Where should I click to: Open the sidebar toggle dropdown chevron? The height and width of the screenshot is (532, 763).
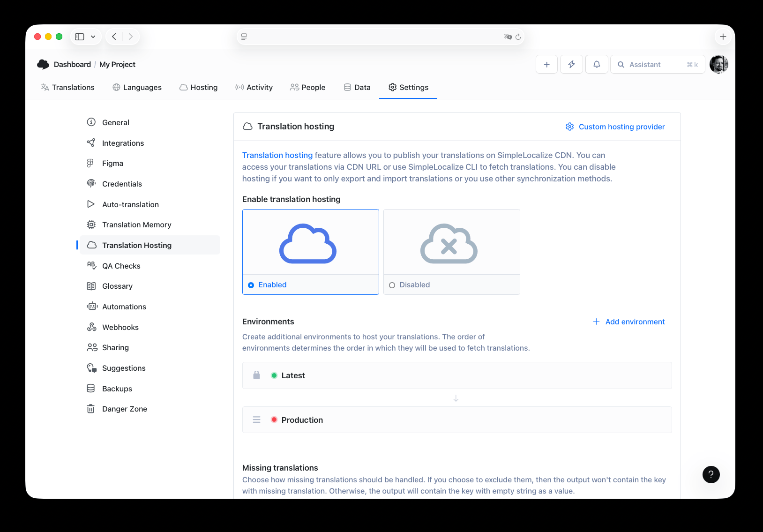tap(93, 36)
